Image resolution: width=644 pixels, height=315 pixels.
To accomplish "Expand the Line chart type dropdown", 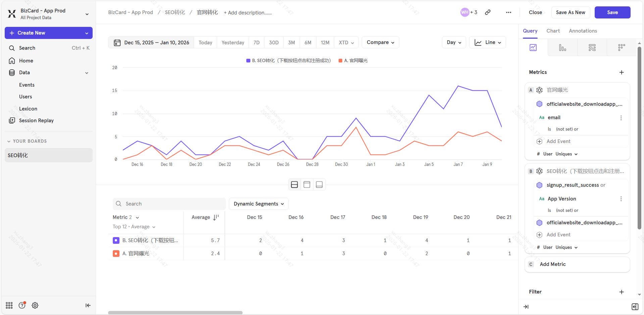I will (x=487, y=42).
